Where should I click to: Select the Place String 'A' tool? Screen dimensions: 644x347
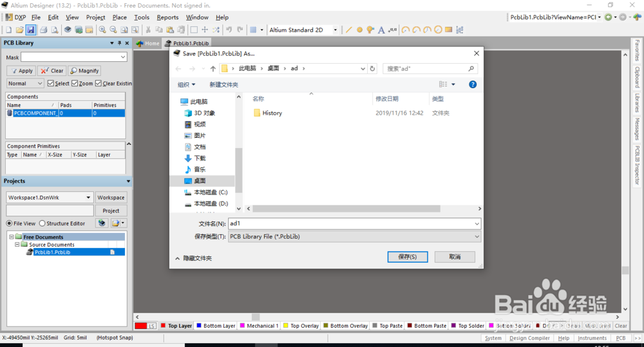click(381, 30)
